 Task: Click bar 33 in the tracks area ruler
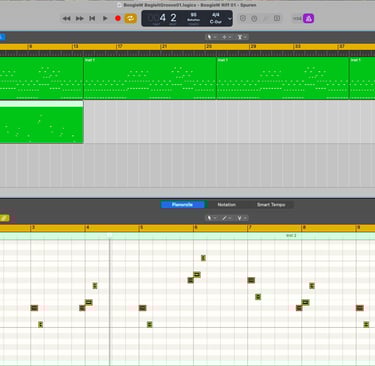coord(298,46)
